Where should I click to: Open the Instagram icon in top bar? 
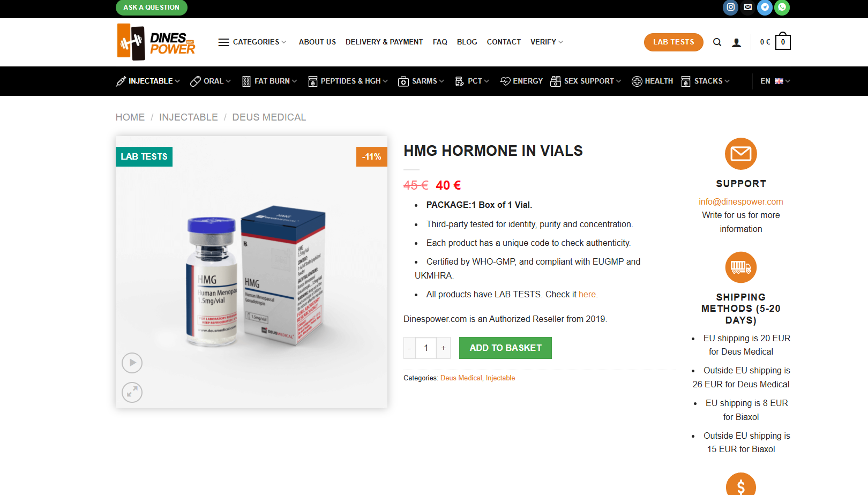730,7
